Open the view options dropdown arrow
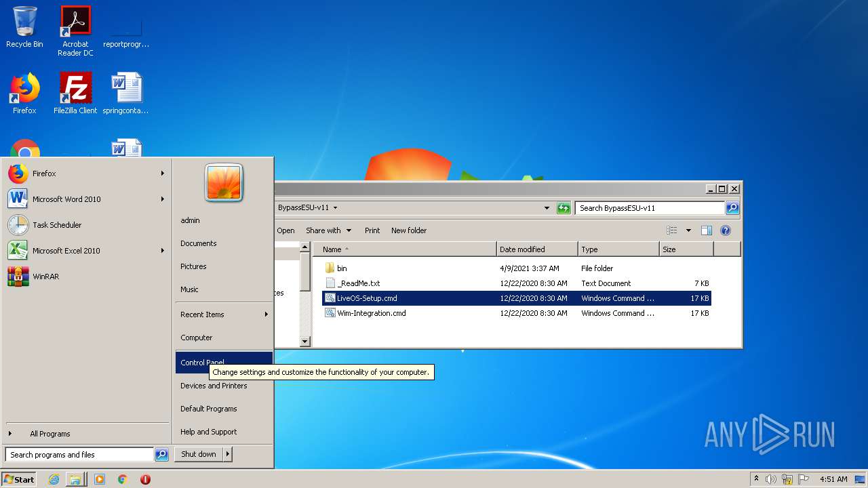 click(688, 230)
